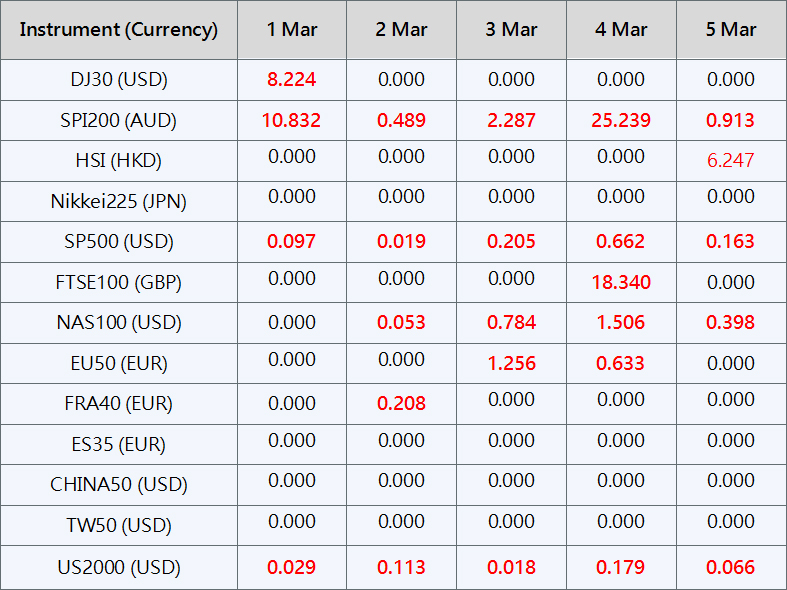The image size is (787, 590).
Task: Select the 5 Mar column header
Action: pos(731,29)
